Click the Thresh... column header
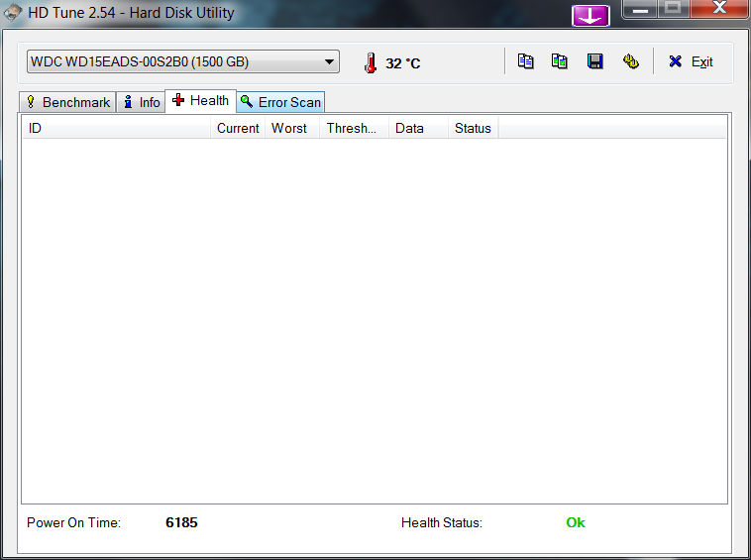Viewport: 751px width, 560px height. click(354, 128)
